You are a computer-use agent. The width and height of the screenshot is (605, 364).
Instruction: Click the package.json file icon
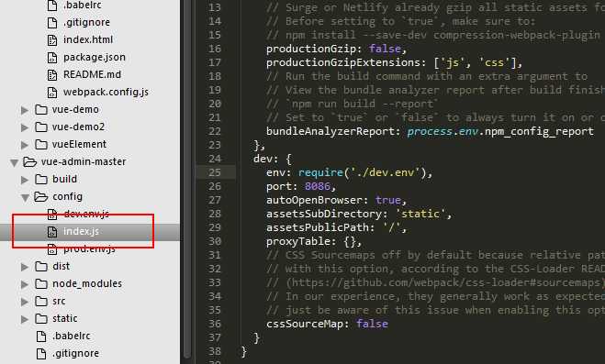click(x=52, y=58)
